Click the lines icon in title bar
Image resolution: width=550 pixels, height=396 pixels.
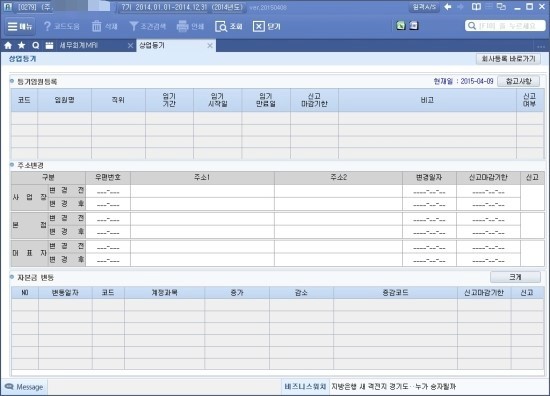(489, 6)
